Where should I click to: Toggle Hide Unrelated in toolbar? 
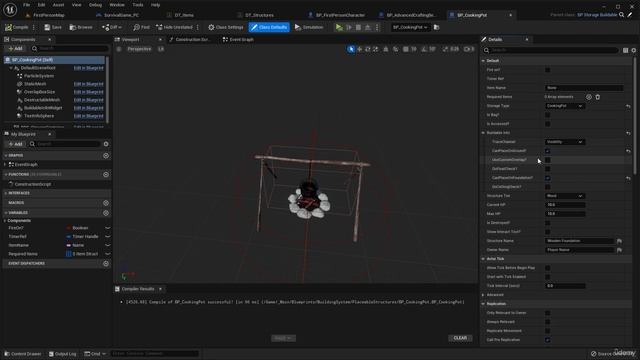(x=174, y=27)
